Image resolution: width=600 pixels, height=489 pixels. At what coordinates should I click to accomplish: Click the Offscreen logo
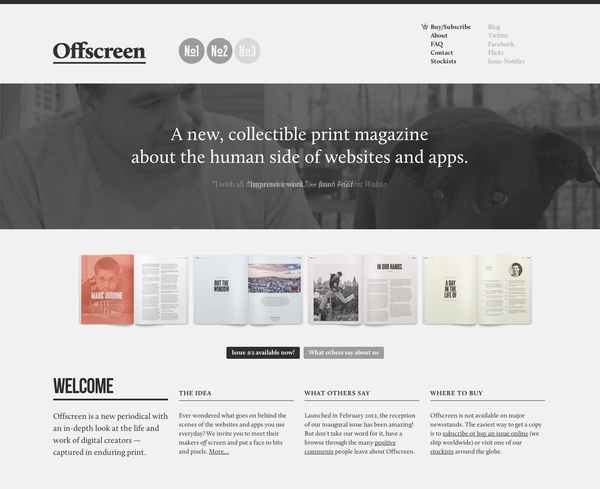coord(99,51)
